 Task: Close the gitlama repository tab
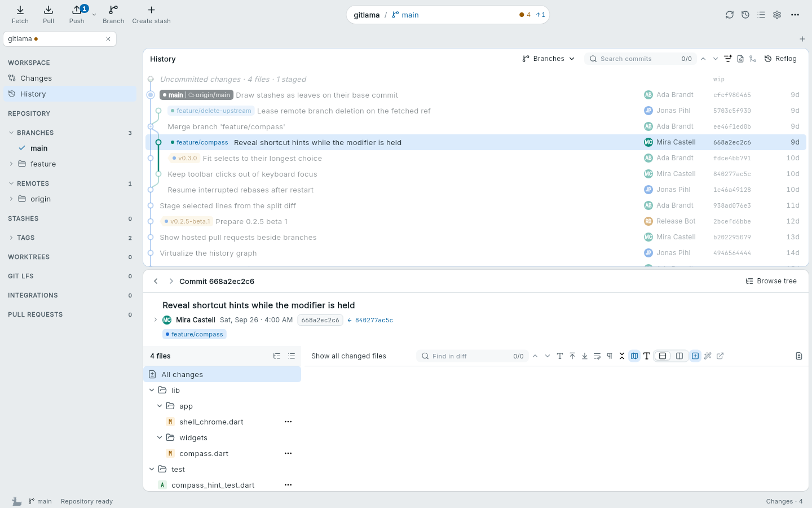click(108, 39)
